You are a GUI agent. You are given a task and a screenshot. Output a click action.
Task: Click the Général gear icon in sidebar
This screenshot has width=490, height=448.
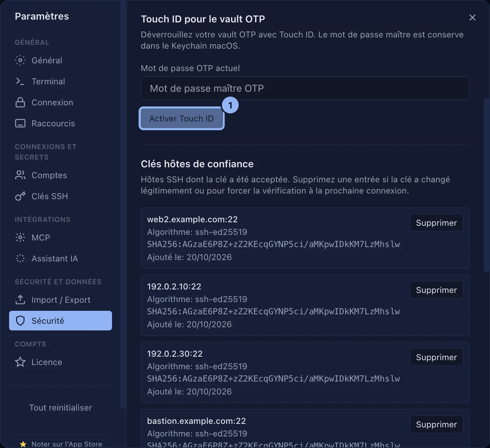(x=20, y=60)
